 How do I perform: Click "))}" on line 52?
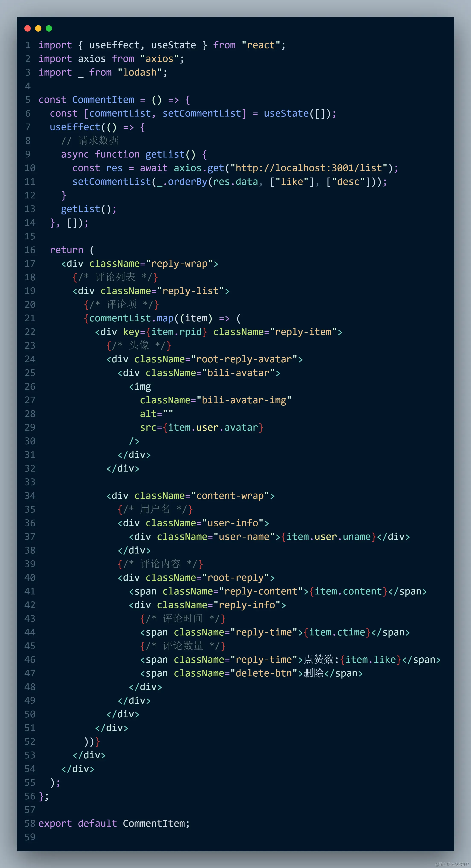point(92,741)
